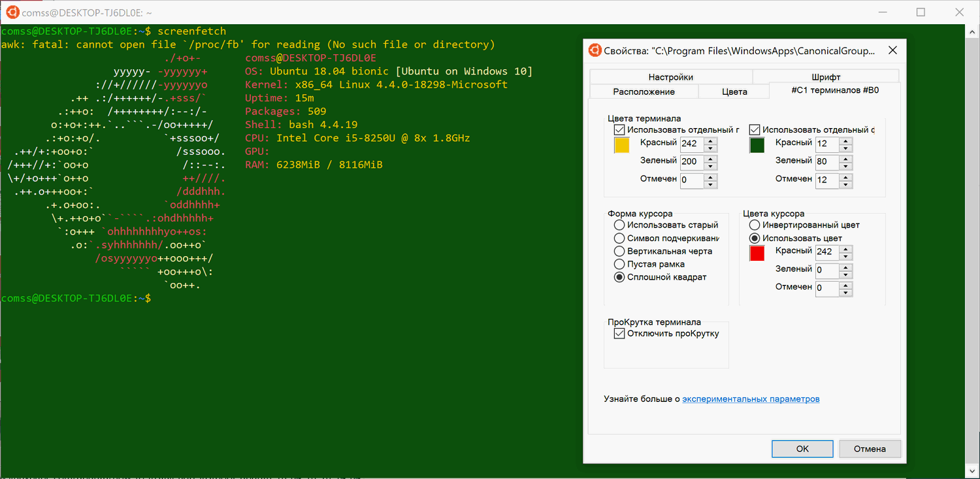Click the terminal scrollbar's up arrow
Image resolution: width=980 pixels, height=479 pixels.
972,30
